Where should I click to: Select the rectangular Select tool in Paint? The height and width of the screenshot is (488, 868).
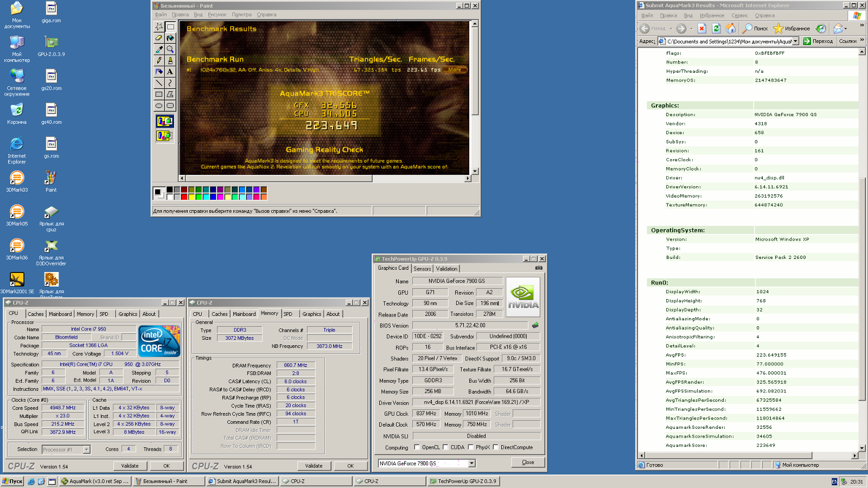click(170, 26)
